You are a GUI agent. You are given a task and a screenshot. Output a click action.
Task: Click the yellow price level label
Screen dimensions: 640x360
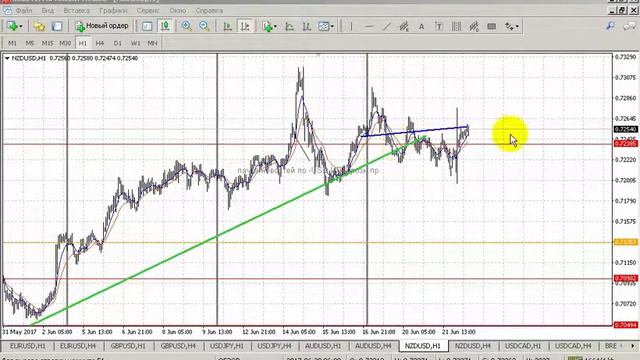click(x=626, y=242)
